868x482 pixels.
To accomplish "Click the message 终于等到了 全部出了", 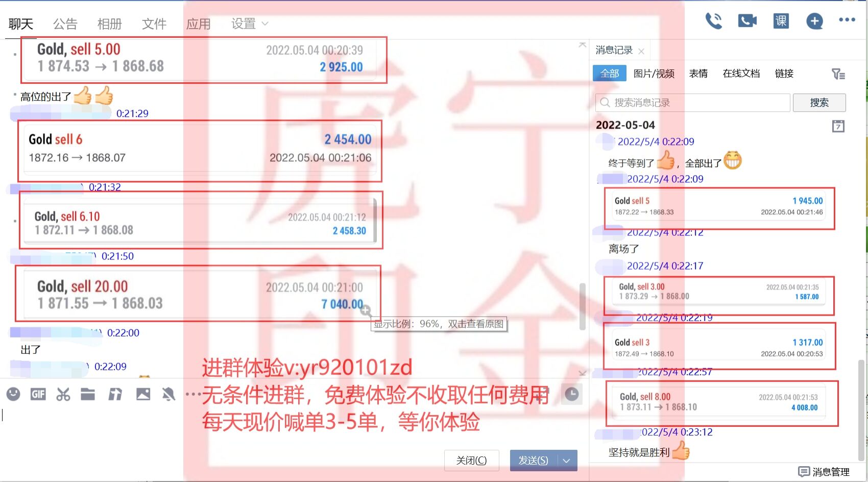I will 674,162.
